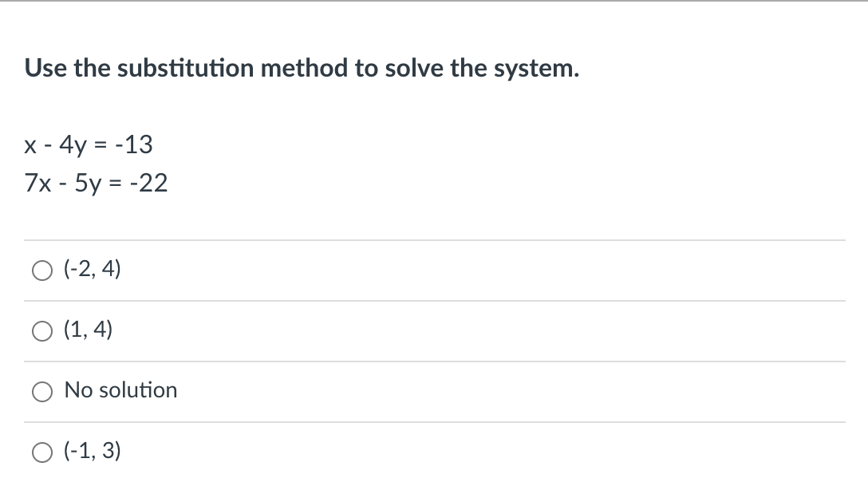Click the equation x - 4y = -13
The width and height of the screenshot is (868, 490).
(x=89, y=144)
